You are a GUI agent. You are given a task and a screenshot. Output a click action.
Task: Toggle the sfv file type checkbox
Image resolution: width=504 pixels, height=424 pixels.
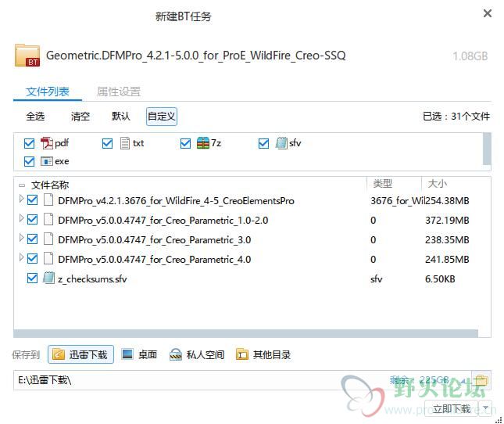[263, 143]
